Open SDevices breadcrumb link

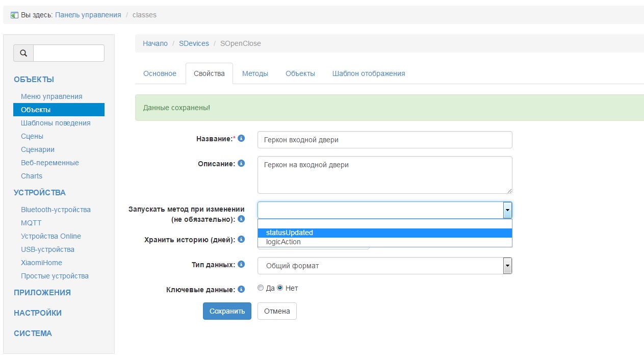(194, 43)
